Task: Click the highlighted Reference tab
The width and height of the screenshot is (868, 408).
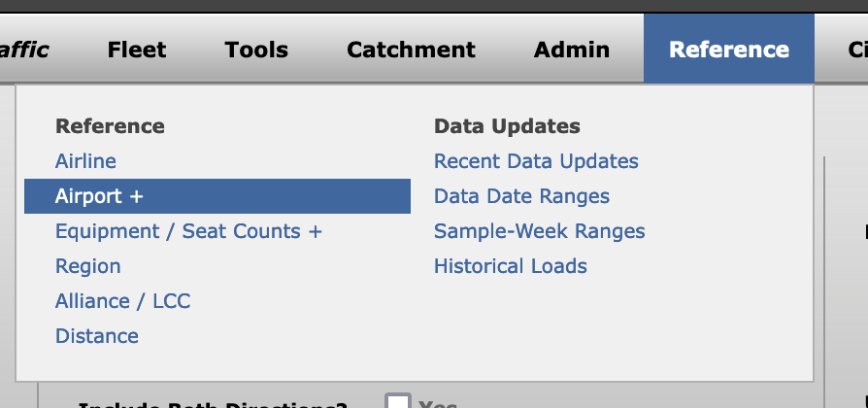Action: pyautogui.click(x=728, y=50)
